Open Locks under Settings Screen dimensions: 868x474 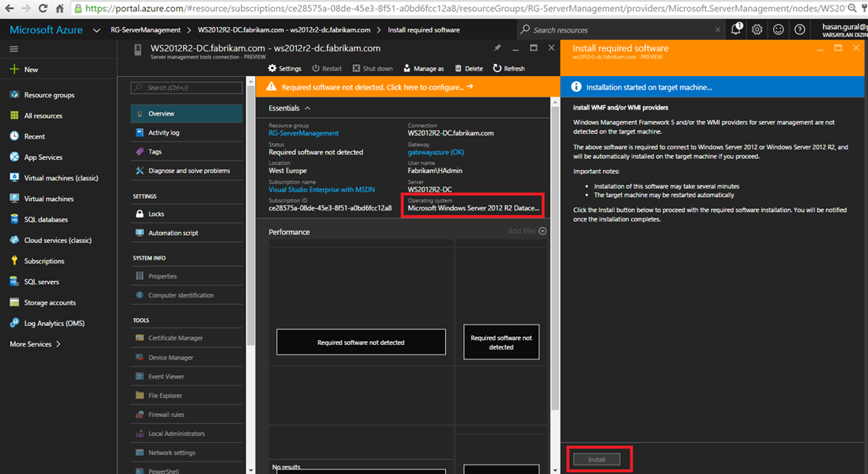tap(187, 214)
